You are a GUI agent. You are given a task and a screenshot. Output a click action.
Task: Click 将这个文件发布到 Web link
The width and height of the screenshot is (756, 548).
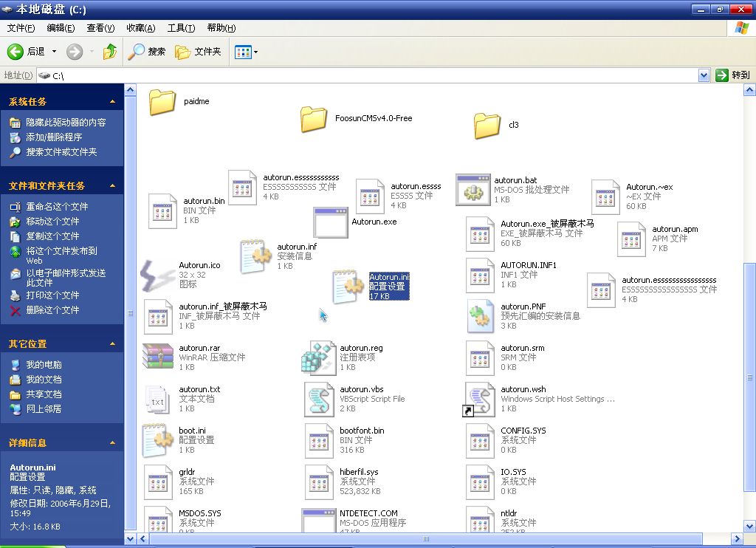(61, 256)
